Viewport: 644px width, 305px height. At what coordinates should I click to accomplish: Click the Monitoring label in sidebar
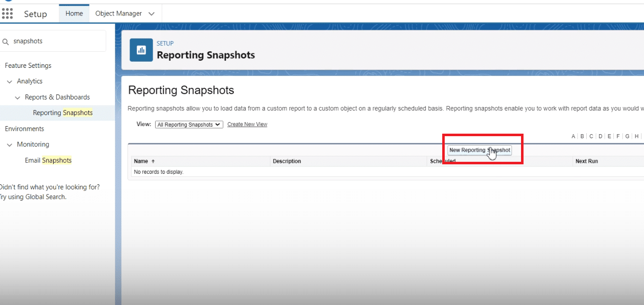click(x=33, y=145)
